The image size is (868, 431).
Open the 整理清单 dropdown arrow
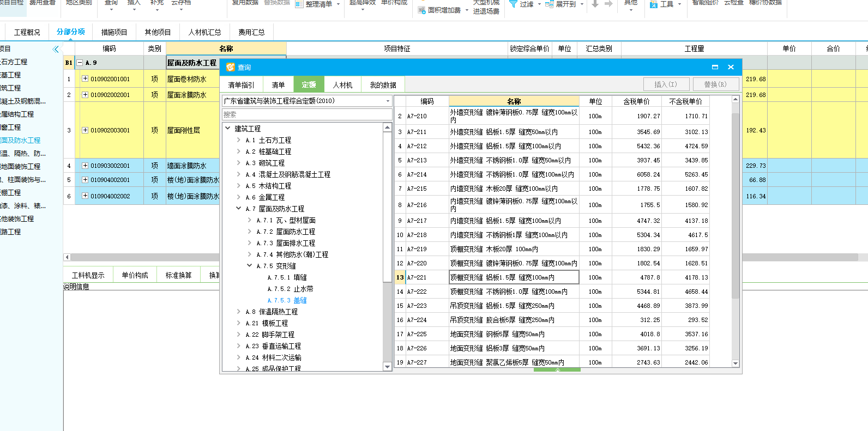(338, 4)
